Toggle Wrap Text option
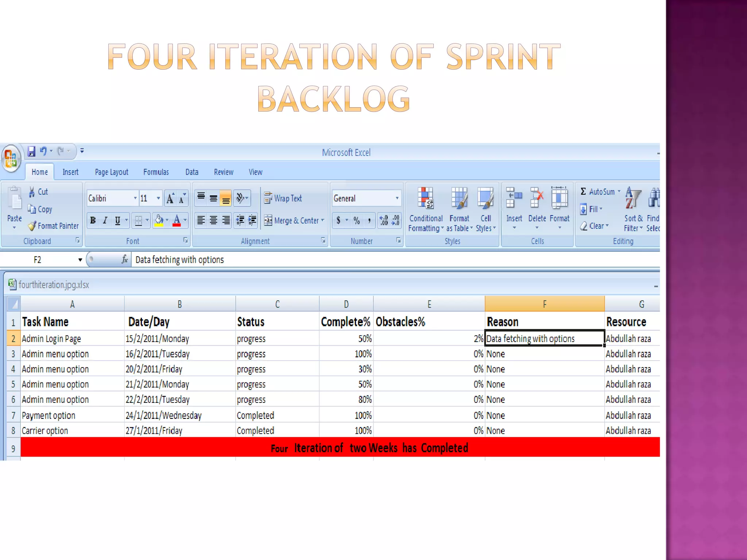 click(283, 198)
